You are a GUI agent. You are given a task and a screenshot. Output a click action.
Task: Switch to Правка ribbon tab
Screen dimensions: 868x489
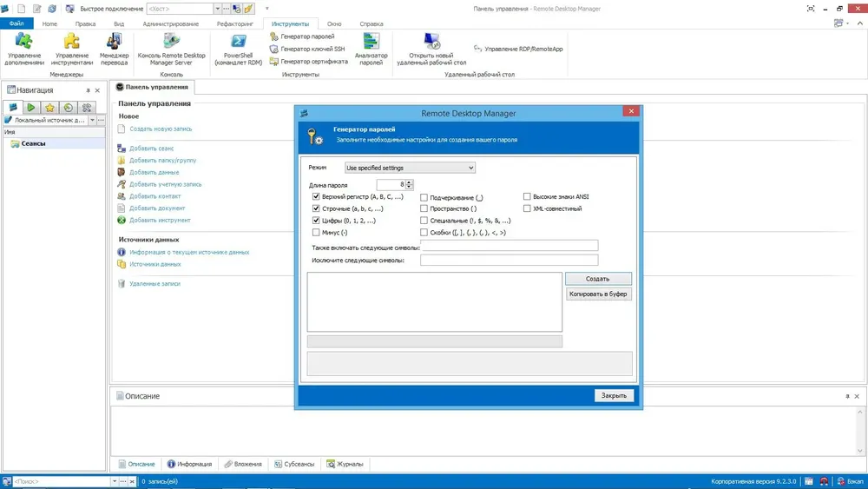coord(85,23)
